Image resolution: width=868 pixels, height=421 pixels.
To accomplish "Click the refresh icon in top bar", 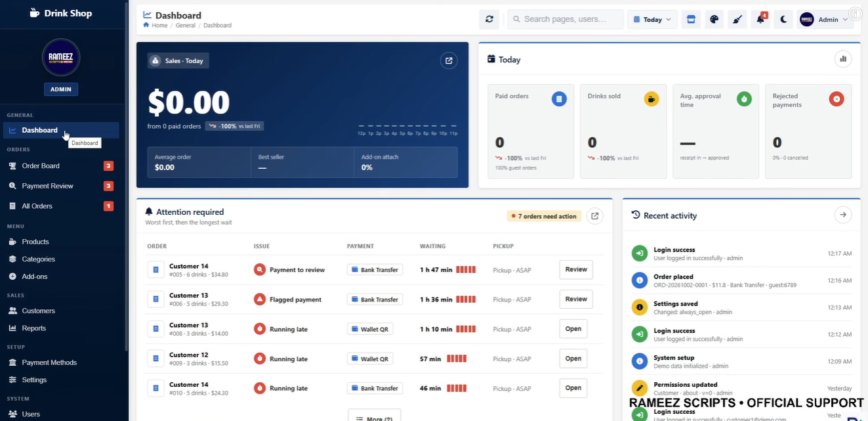I will [x=489, y=19].
